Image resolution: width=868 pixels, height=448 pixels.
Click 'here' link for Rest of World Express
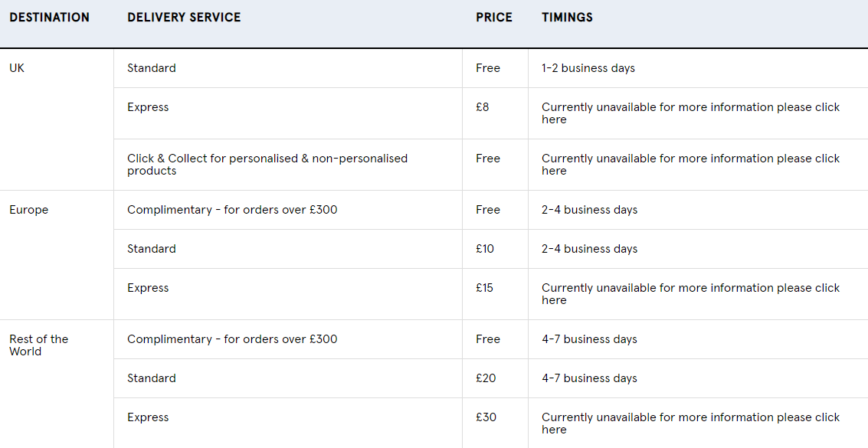(x=554, y=430)
